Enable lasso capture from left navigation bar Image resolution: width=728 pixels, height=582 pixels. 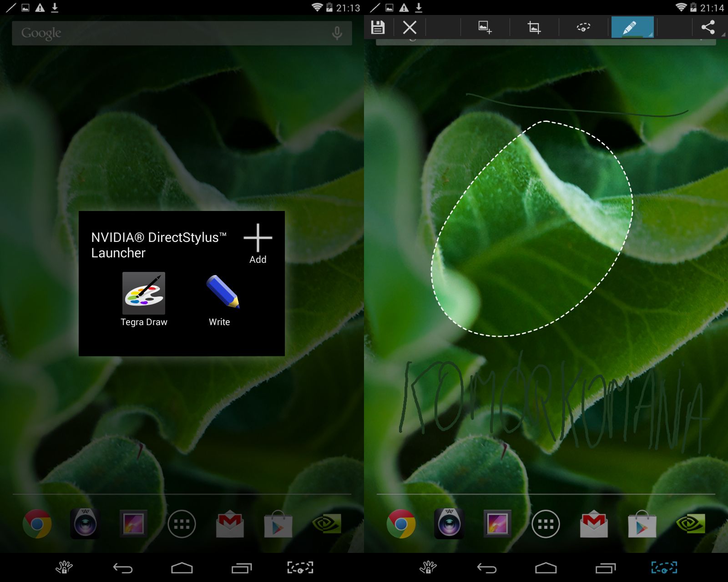coord(300,567)
